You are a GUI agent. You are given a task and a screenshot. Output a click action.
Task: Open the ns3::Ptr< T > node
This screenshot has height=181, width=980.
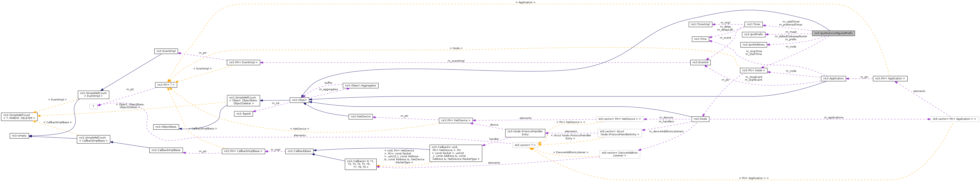pyautogui.click(x=166, y=85)
